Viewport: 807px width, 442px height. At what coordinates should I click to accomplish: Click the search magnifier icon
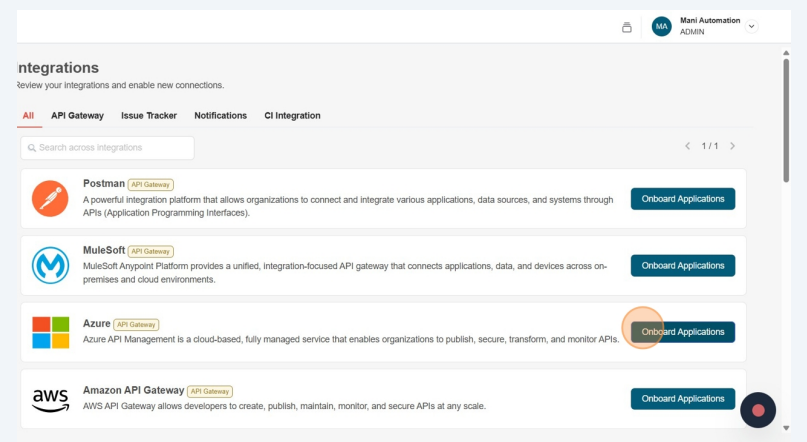(x=32, y=148)
